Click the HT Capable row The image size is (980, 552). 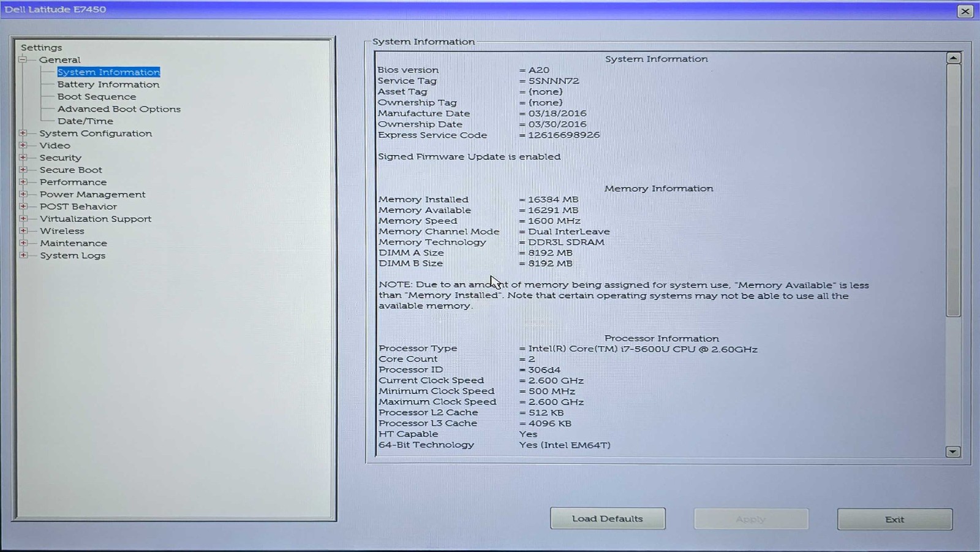[x=458, y=434]
